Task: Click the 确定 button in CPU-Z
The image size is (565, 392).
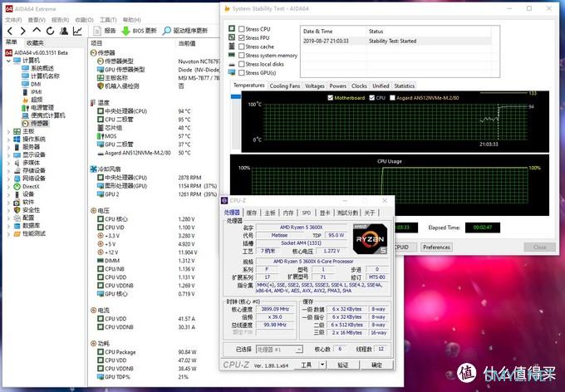Action: coord(376,365)
